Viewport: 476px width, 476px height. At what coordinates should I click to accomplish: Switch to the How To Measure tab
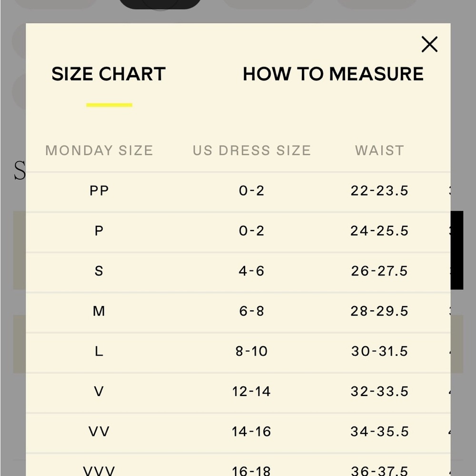333,74
